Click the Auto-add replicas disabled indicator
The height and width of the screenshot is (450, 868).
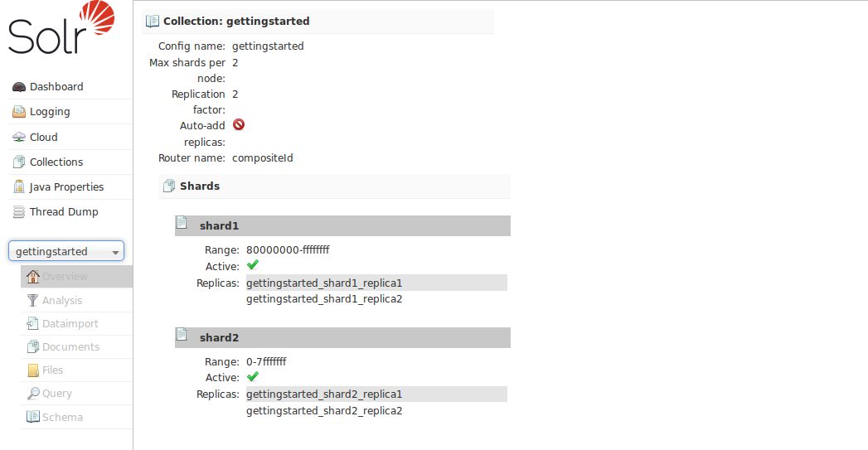(x=239, y=125)
